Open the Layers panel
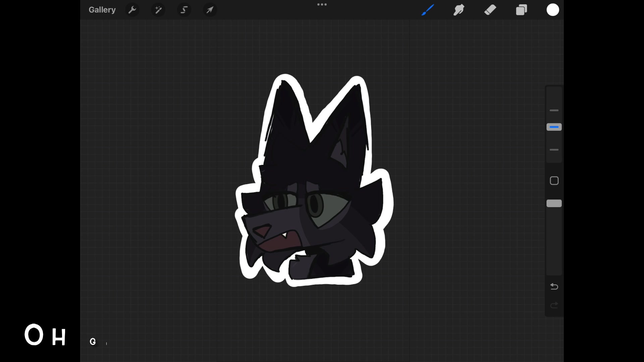644x362 pixels. [522, 10]
